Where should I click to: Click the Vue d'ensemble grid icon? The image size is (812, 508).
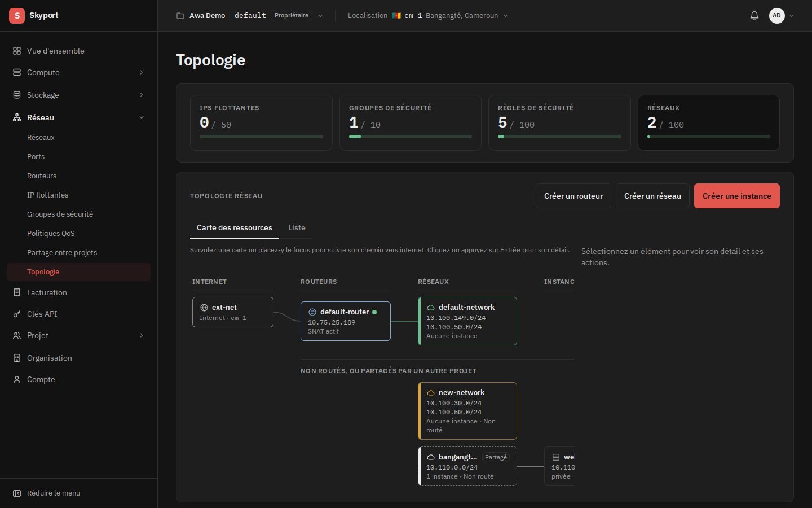(17, 51)
